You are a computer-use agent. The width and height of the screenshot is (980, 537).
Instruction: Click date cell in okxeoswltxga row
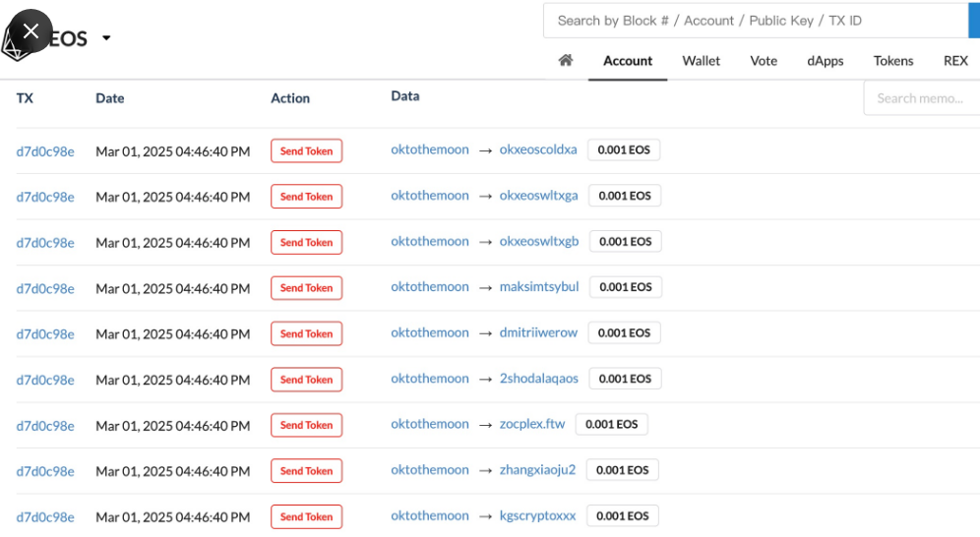(172, 197)
